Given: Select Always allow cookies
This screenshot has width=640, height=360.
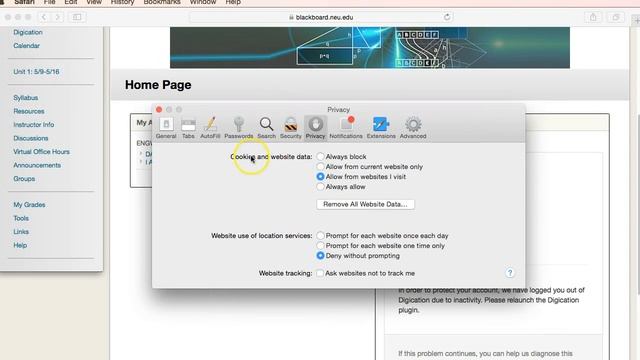Looking at the screenshot, I should coord(320,187).
